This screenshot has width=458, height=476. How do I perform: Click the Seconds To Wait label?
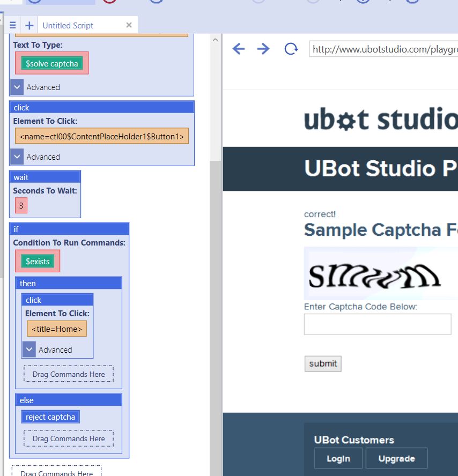[x=45, y=191]
